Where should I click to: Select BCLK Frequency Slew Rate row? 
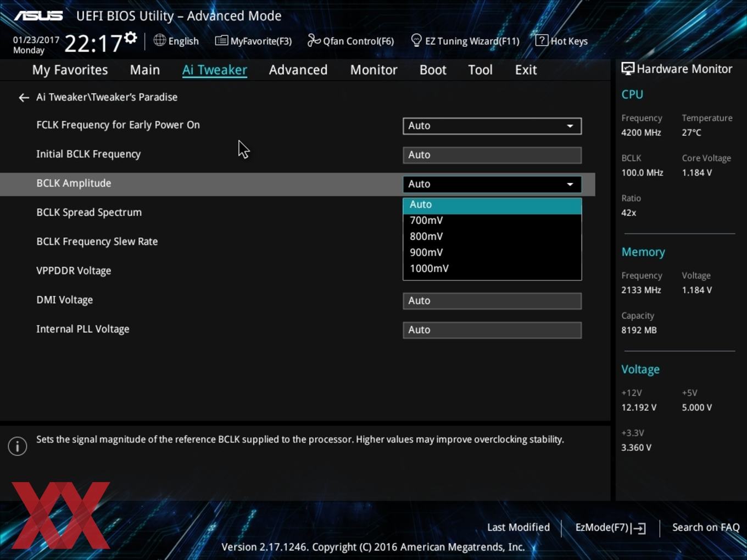(97, 242)
